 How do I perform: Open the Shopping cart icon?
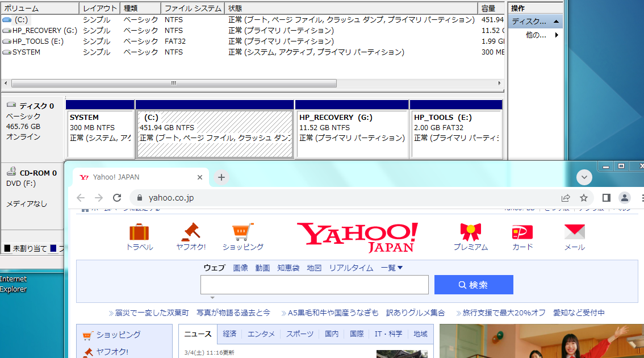[242, 232]
